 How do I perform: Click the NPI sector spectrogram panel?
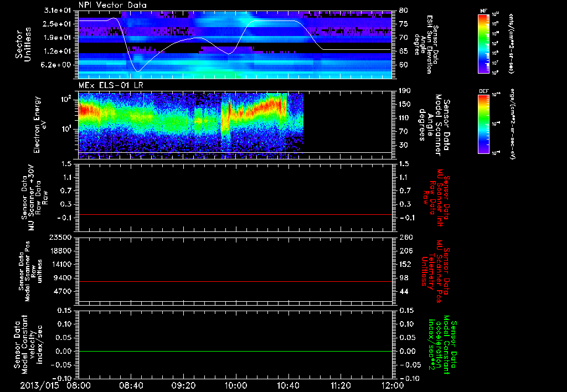(235, 44)
